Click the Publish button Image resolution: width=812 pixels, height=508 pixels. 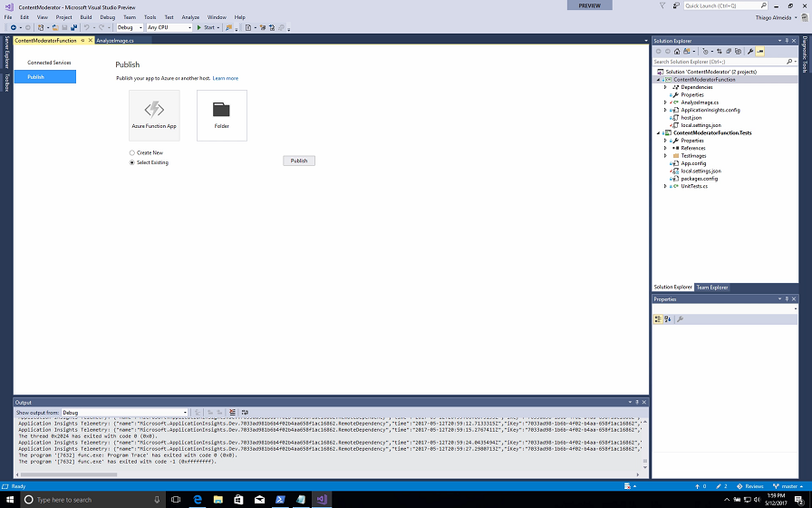(299, 161)
